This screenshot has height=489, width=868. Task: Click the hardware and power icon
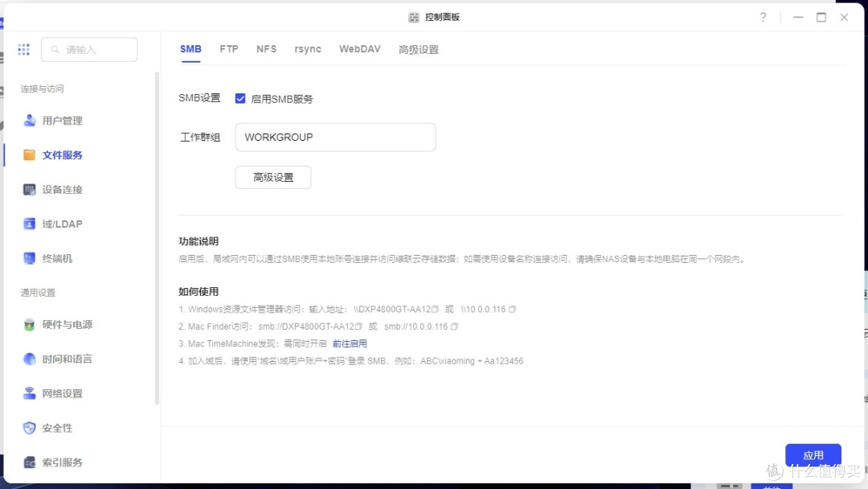(30, 324)
